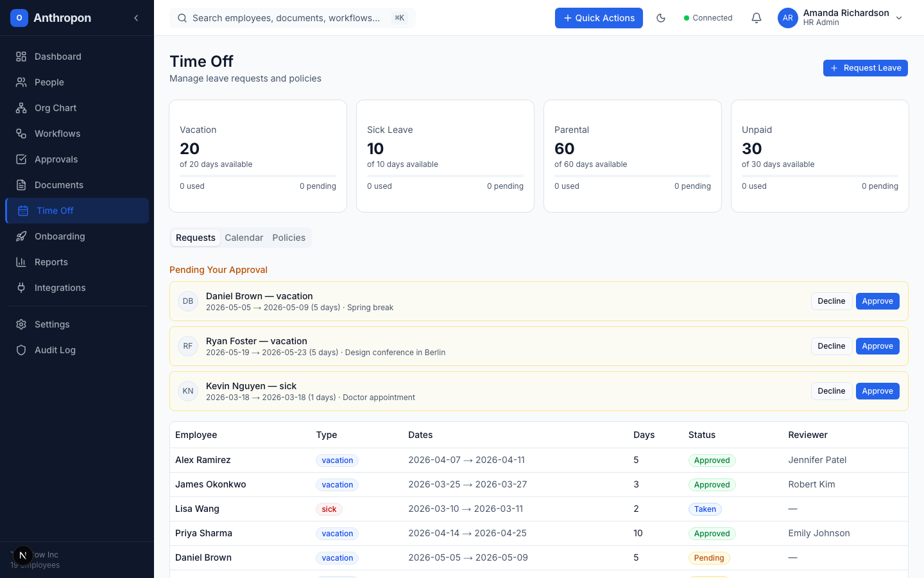The height and width of the screenshot is (578, 924).
Task: Switch to the Calendar tab
Action: coord(244,238)
